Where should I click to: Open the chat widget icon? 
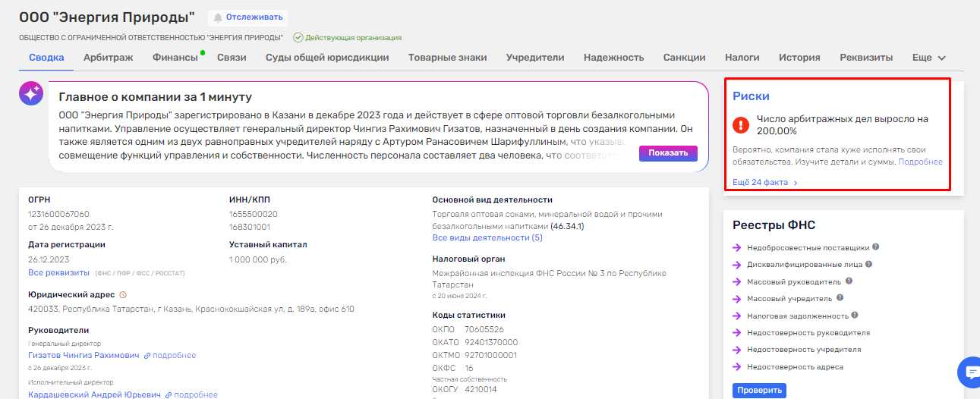pos(969,372)
